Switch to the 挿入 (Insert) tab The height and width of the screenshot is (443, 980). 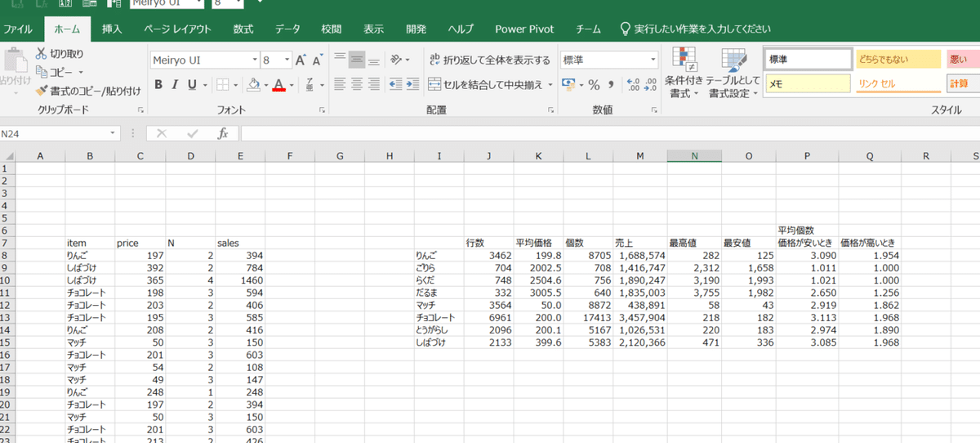[x=112, y=29]
